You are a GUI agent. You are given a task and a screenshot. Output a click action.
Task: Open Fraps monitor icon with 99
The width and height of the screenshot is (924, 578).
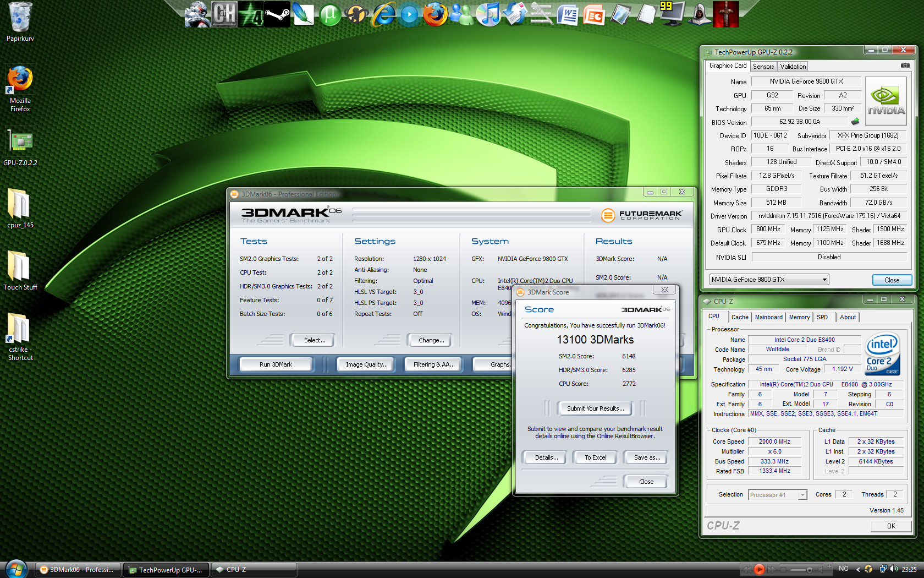tap(673, 14)
